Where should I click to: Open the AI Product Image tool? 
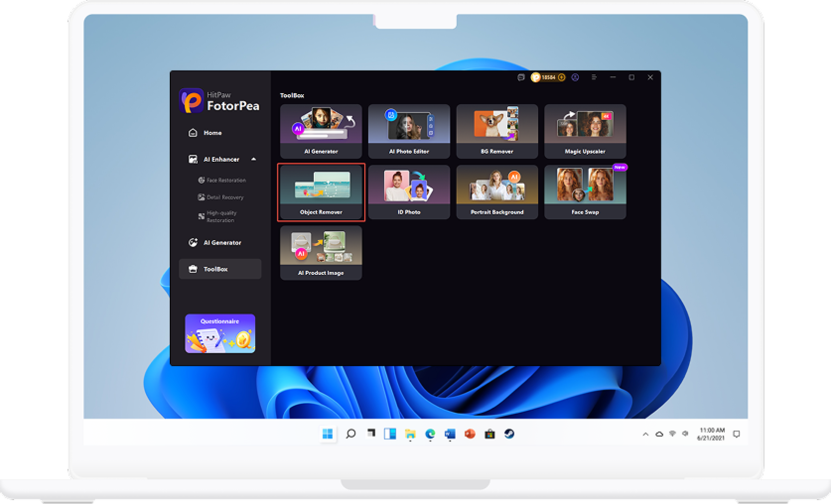[321, 253]
